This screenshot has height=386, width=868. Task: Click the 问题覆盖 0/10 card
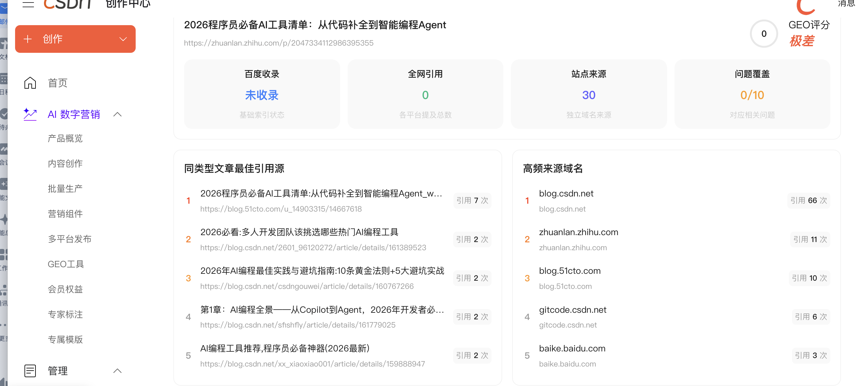point(752,94)
